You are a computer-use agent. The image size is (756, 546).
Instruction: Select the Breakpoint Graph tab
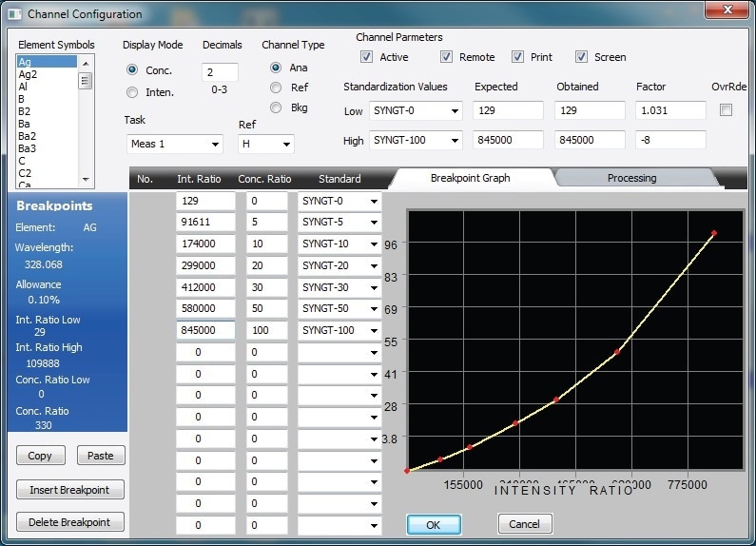470,178
